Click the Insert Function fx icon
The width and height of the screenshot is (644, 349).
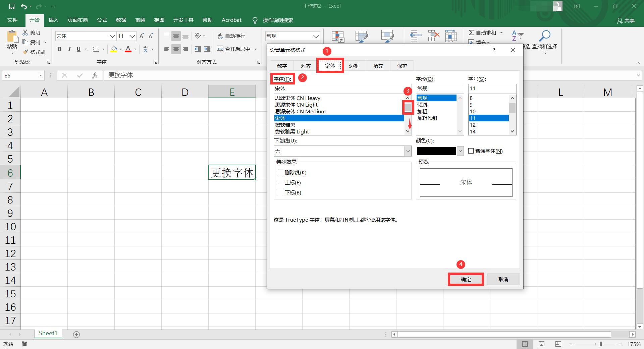[x=95, y=75]
